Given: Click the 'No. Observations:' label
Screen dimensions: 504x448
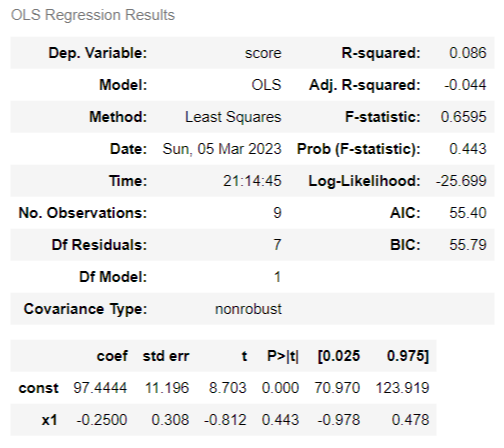Looking at the screenshot, I should tap(83, 213).
